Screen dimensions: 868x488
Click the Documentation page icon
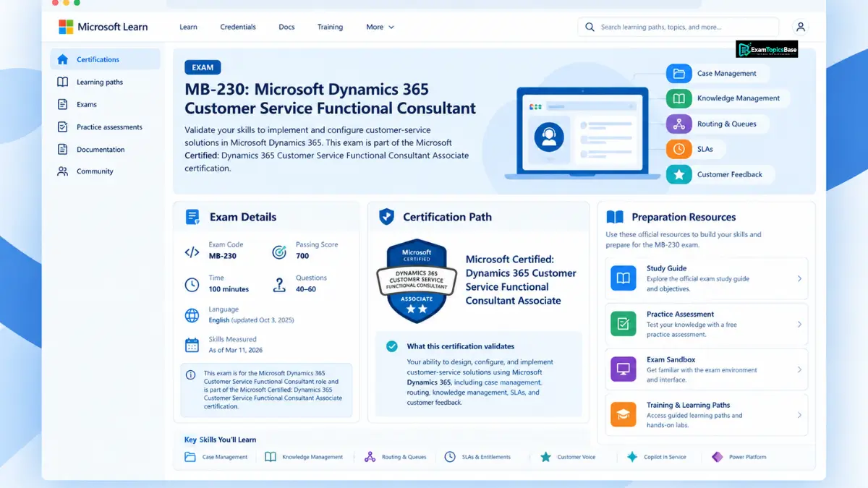pyautogui.click(x=63, y=149)
